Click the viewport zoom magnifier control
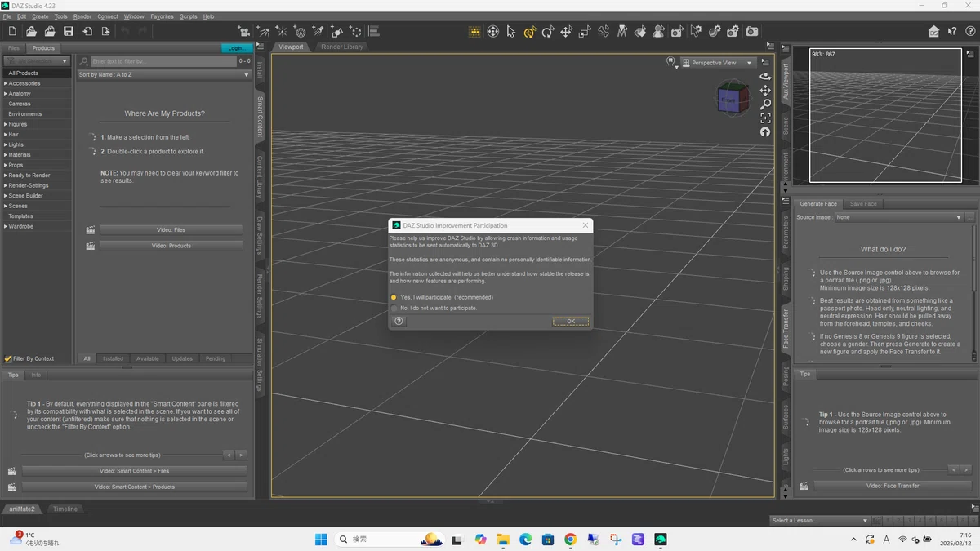Screen dimensions: 980x551 click(765, 104)
